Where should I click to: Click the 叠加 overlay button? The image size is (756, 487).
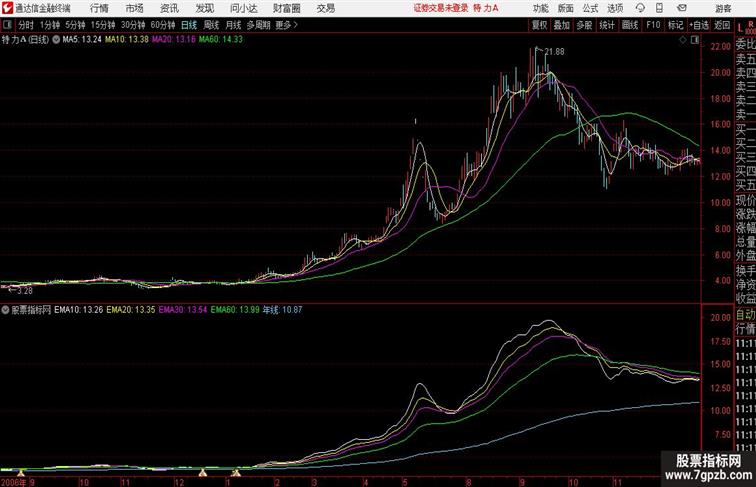(x=561, y=25)
